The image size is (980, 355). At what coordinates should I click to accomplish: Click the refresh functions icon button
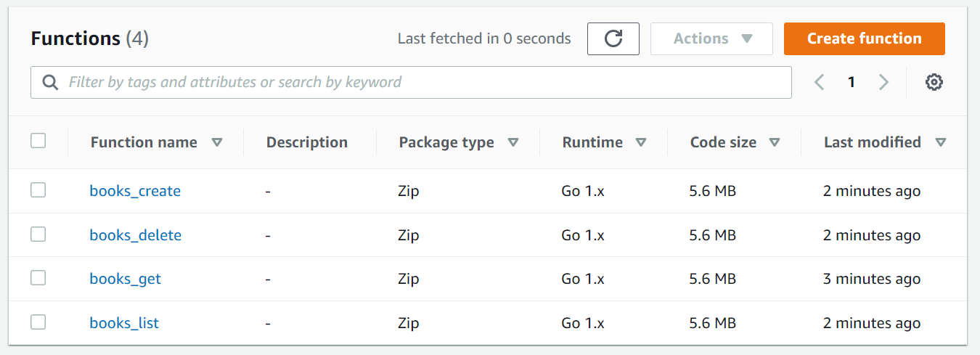click(613, 39)
